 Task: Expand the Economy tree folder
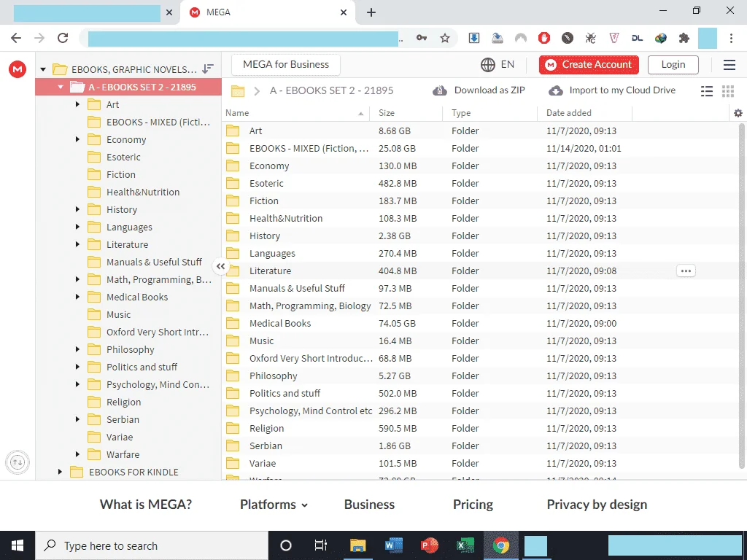77,139
